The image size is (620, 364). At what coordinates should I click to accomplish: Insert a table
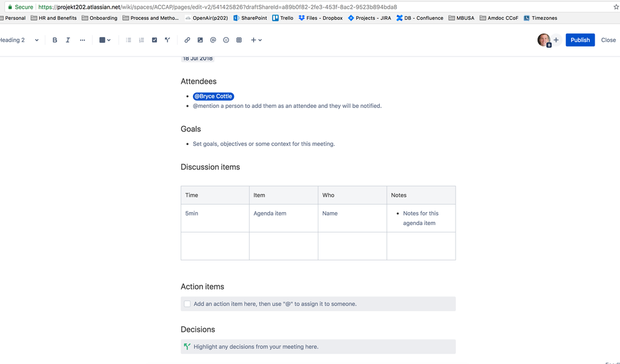point(238,40)
